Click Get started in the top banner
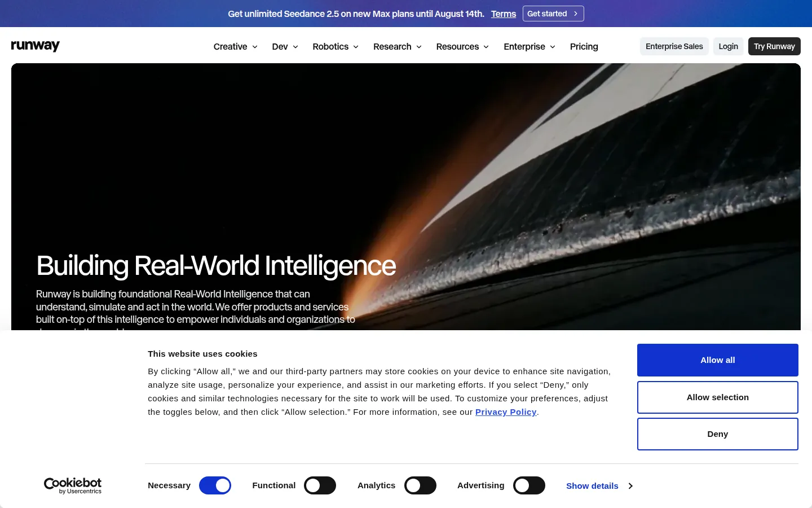 (553, 14)
